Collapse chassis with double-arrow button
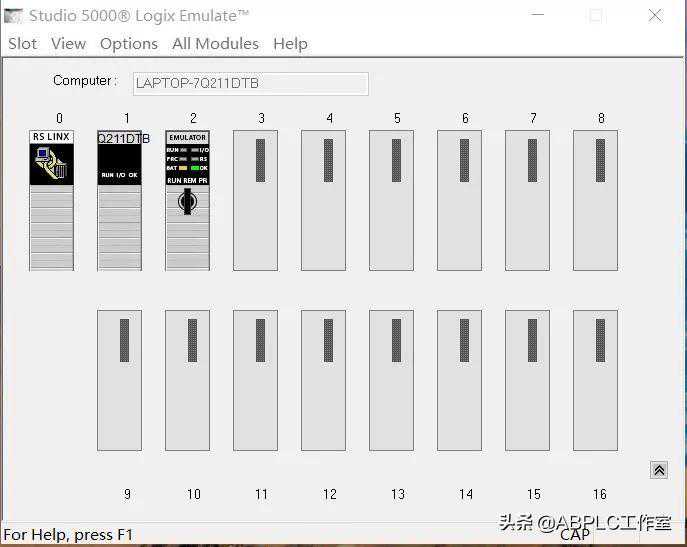This screenshot has height=547, width=687. tap(658, 470)
